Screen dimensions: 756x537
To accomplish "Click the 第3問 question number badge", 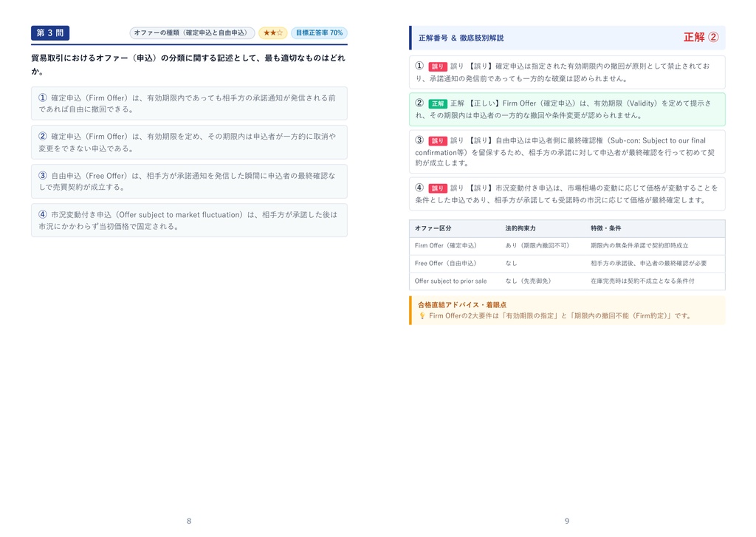I will [50, 33].
